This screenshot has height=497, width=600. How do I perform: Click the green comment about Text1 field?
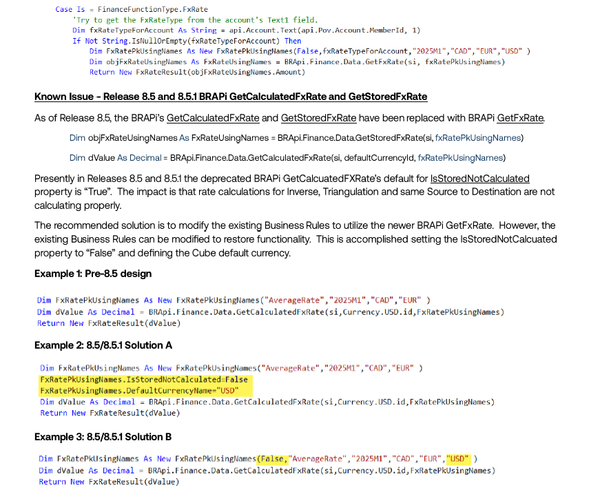[195, 20]
